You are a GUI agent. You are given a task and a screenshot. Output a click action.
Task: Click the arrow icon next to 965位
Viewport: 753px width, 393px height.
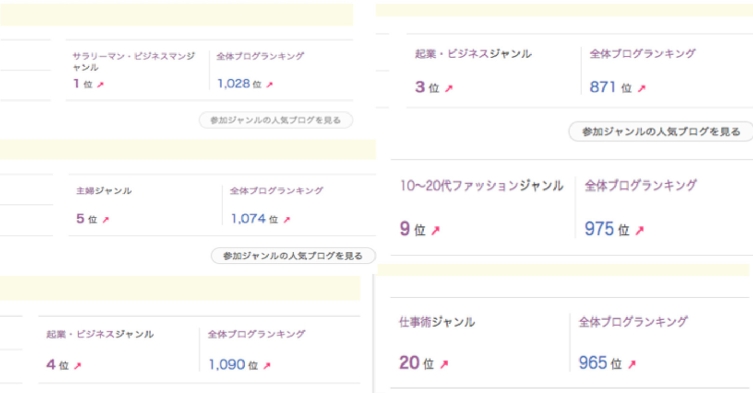pyautogui.click(x=632, y=364)
